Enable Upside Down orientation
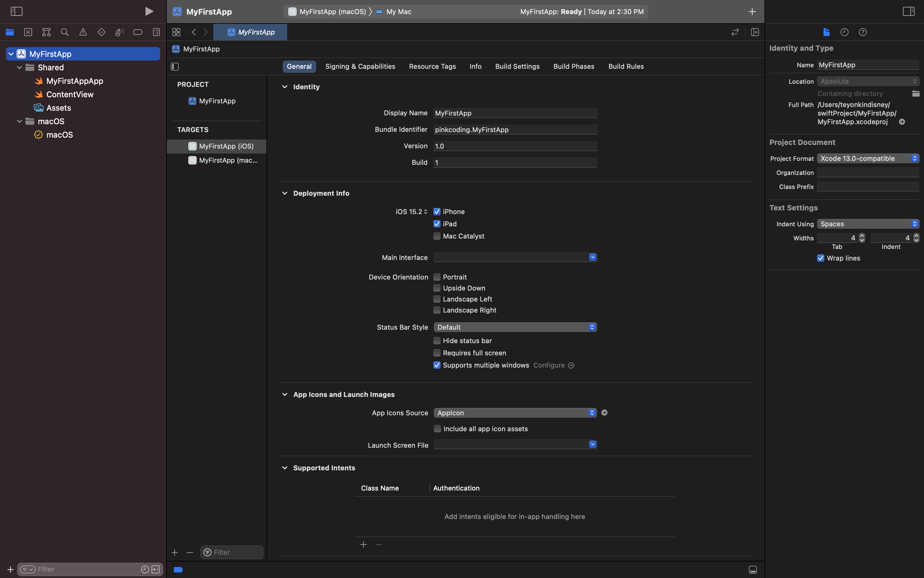Viewport: 924px width, 578px height. [437, 288]
